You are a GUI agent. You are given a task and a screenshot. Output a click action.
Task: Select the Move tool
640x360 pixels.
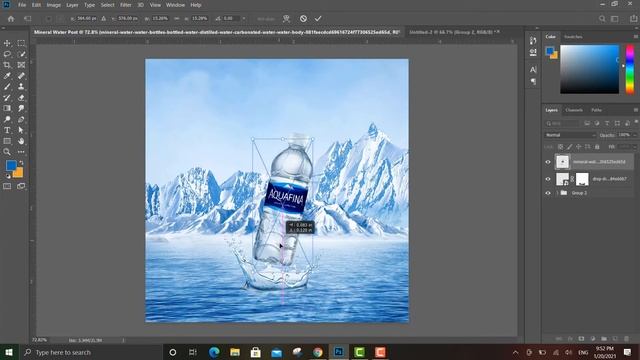click(x=7, y=43)
